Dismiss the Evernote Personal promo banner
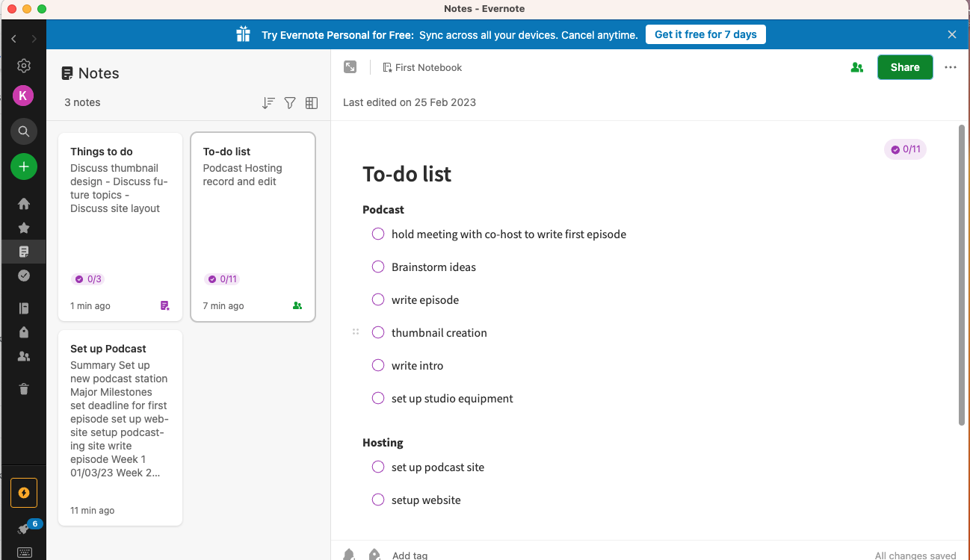Screen dimensions: 970x560 (x=952, y=34)
